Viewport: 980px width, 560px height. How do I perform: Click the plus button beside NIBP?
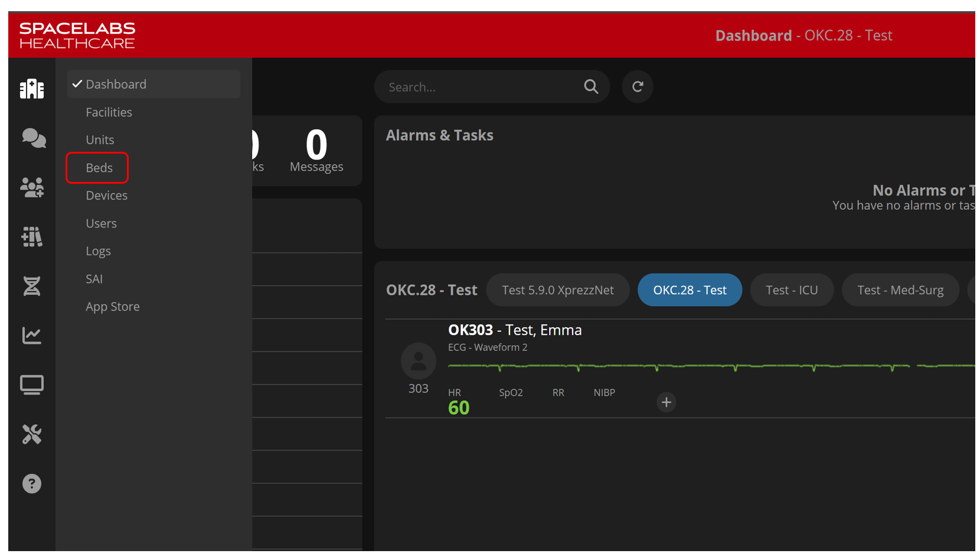[667, 402]
